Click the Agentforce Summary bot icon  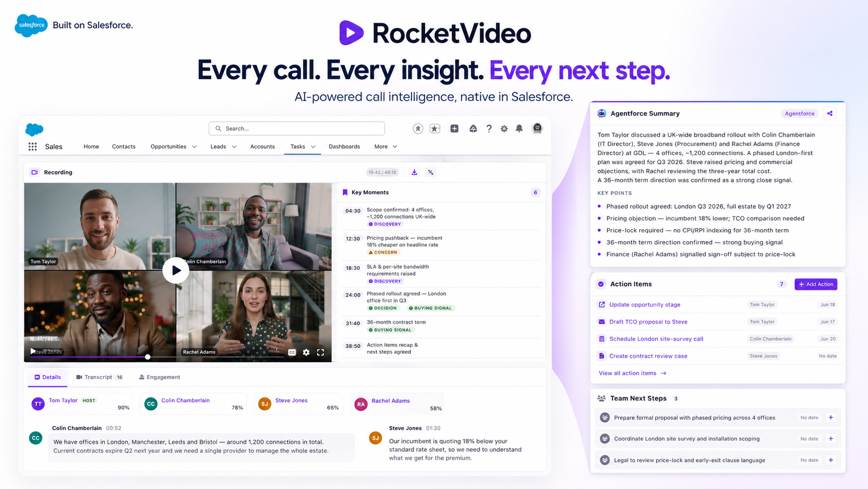pyautogui.click(x=602, y=113)
